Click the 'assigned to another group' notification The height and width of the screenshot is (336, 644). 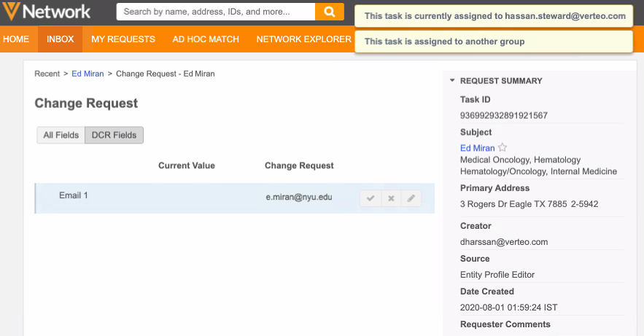[x=494, y=42]
